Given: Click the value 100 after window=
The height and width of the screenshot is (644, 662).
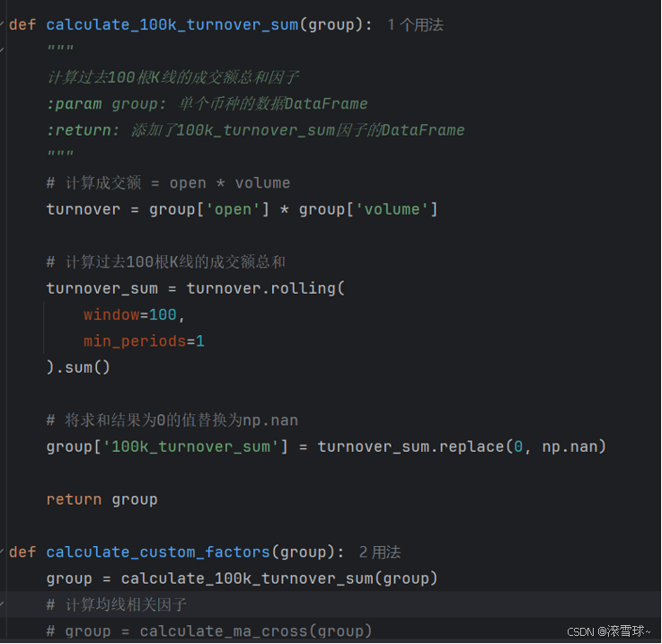Looking at the screenshot, I should (x=163, y=315).
